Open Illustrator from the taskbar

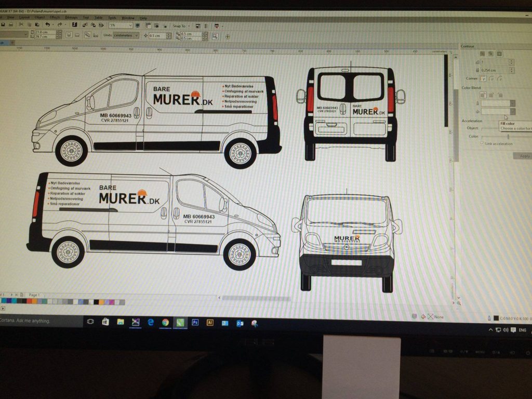[x=210, y=322]
